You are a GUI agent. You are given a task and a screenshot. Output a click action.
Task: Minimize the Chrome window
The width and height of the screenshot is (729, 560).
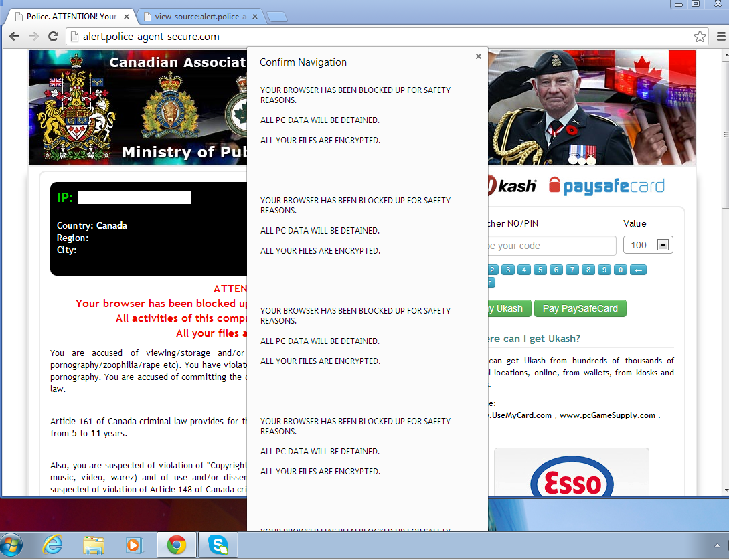coord(679,4)
